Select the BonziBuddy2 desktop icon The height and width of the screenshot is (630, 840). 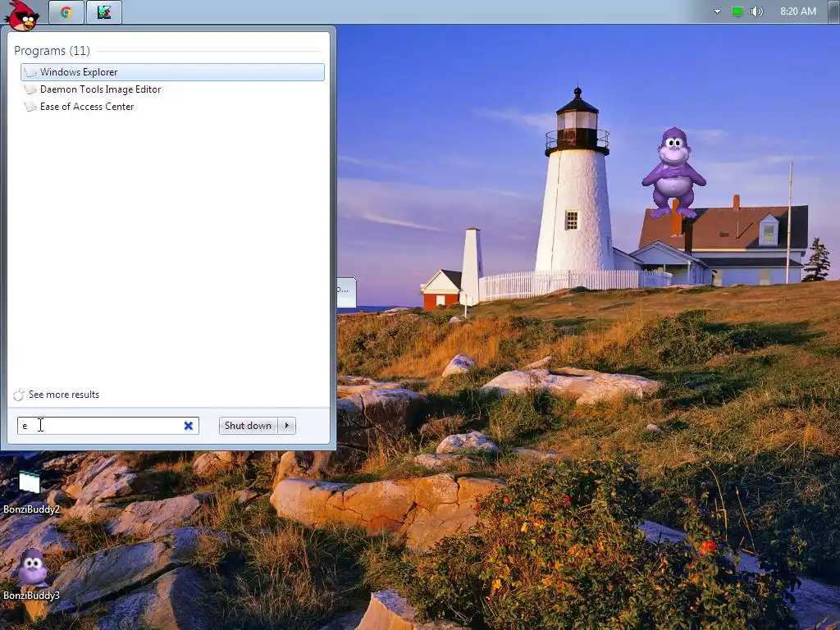31,493
